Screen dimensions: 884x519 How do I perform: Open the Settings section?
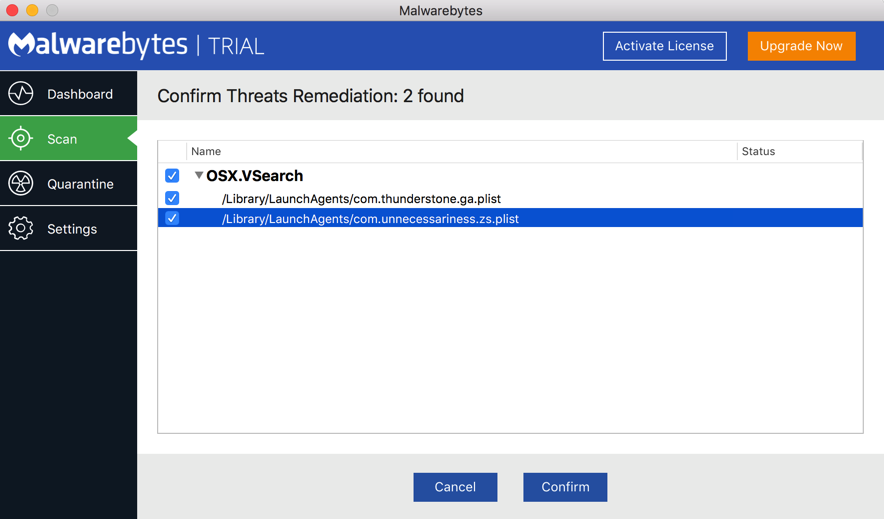(68, 229)
